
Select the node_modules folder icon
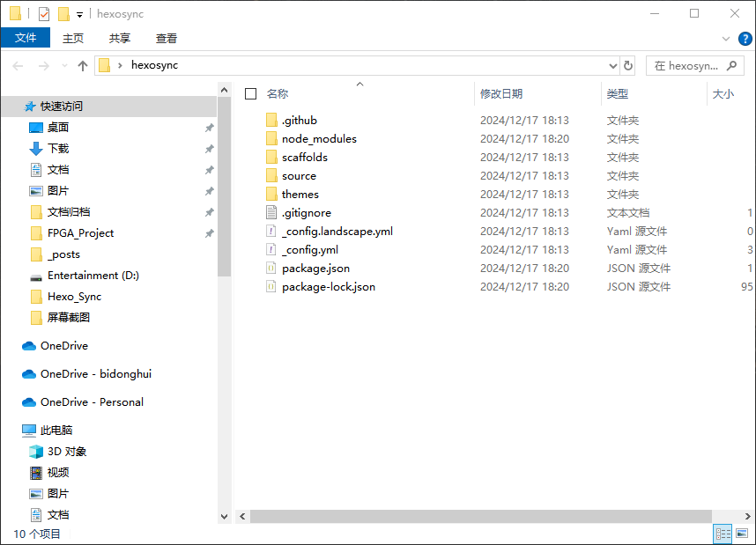click(271, 139)
